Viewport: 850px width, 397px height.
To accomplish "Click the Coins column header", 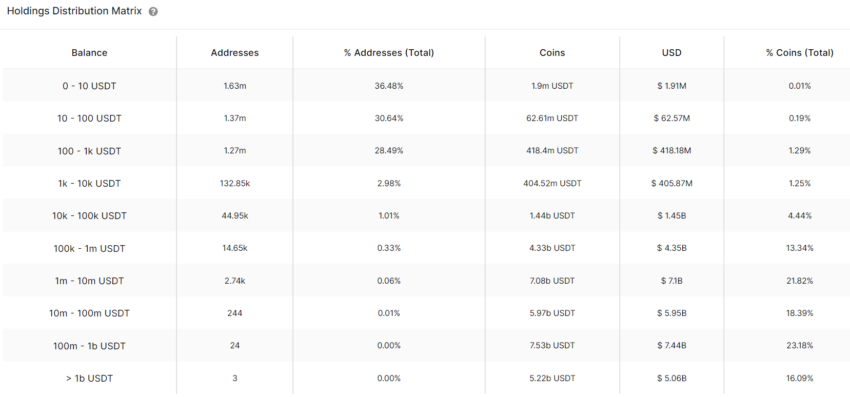I will [552, 53].
